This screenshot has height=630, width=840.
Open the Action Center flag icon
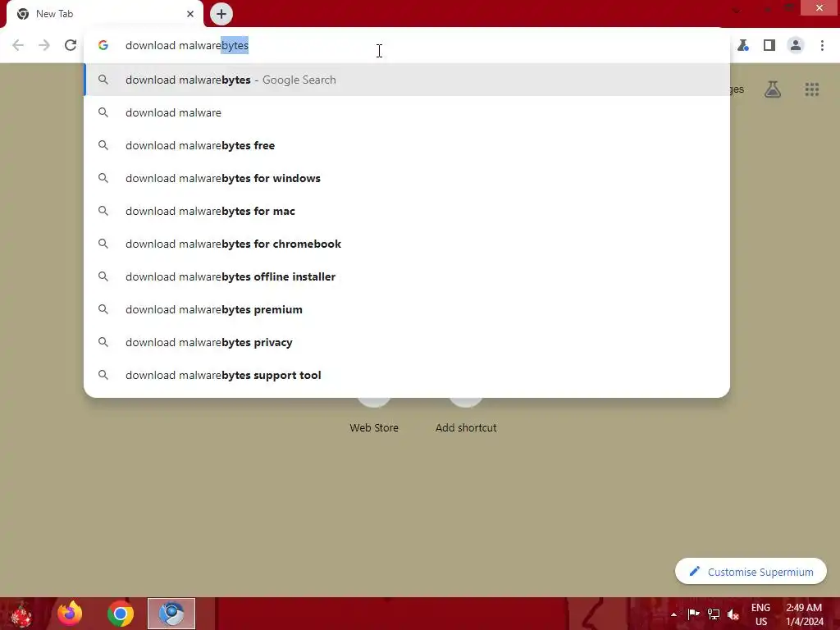tap(693, 614)
